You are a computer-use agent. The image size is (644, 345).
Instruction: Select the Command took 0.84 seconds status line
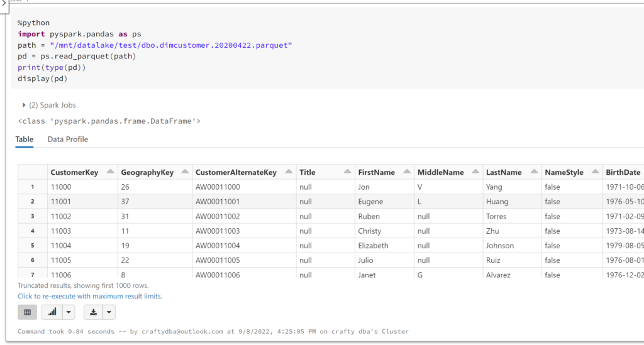point(213,331)
